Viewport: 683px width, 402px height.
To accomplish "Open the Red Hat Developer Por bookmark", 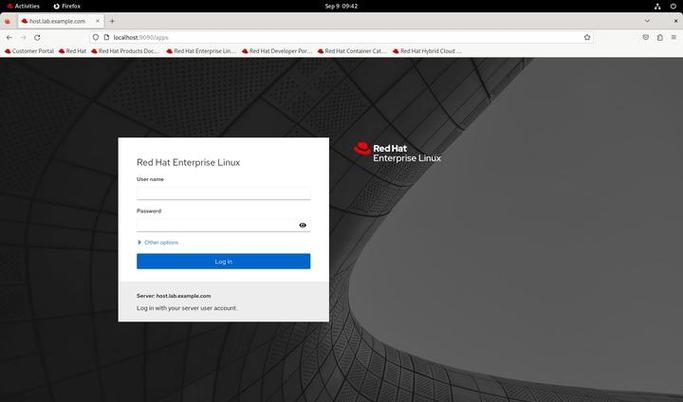I will (x=277, y=51).
